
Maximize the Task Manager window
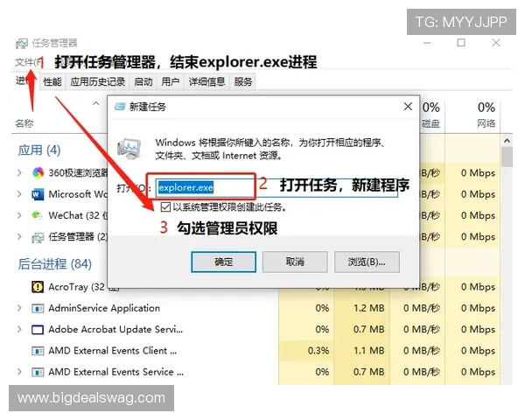(461, 43)
